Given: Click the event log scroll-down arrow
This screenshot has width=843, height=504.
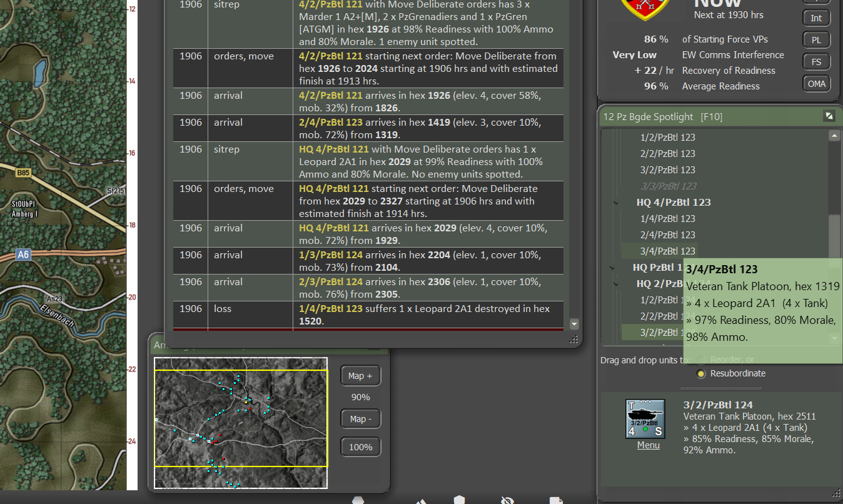Looking at the screenshot, I should (x=574, y=324).
